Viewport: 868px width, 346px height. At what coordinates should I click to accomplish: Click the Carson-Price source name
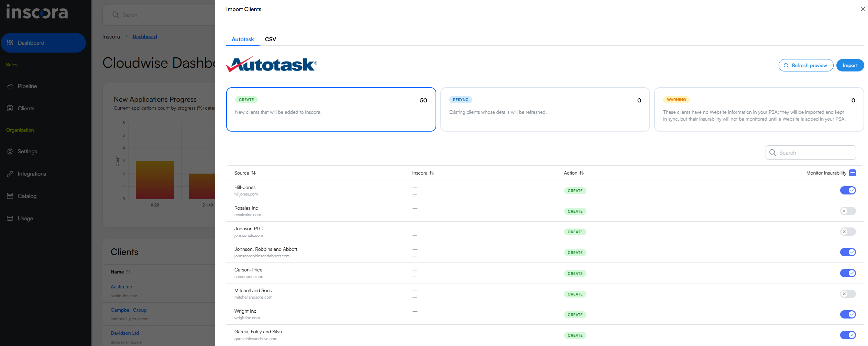(248, 270)
